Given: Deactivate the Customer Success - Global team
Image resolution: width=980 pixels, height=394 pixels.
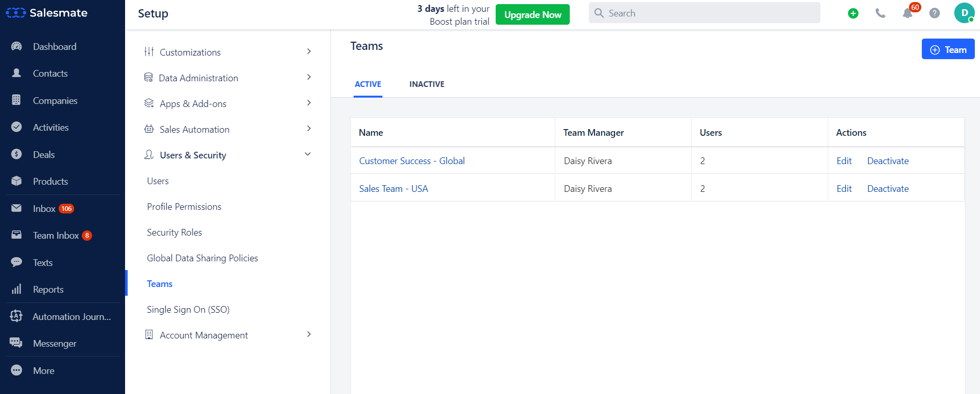Looking at the screenshot, I should click(x=888, y=161).
